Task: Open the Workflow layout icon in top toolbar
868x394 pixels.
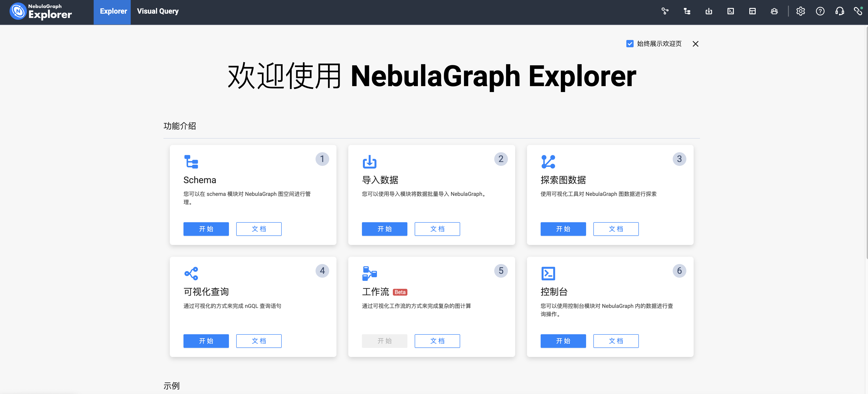Action: [x=752, y=11]
